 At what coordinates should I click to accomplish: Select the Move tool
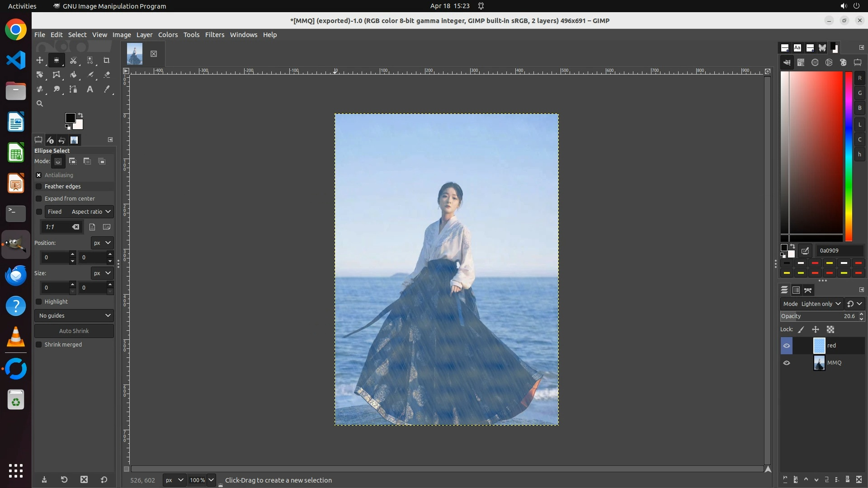click(x=40, y=60)
